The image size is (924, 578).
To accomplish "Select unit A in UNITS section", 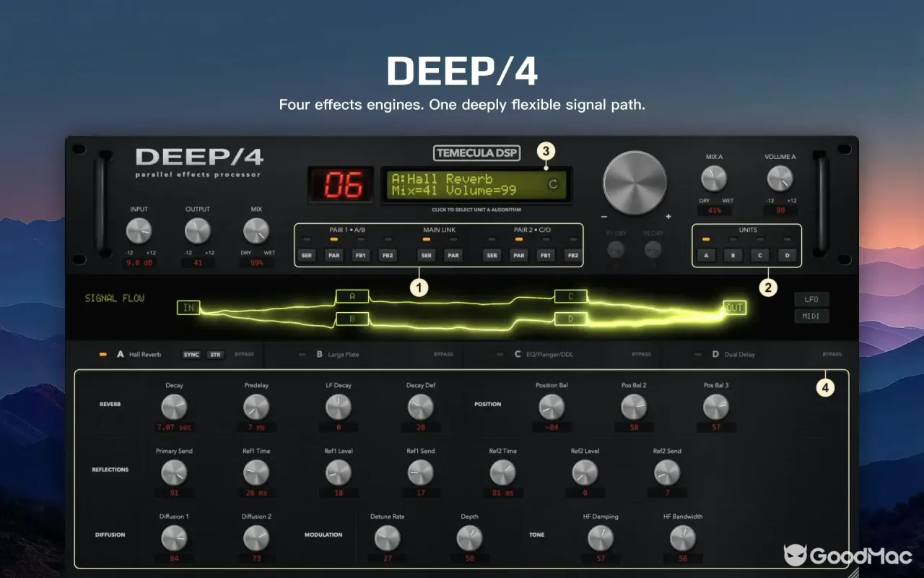I will point(706,255).
